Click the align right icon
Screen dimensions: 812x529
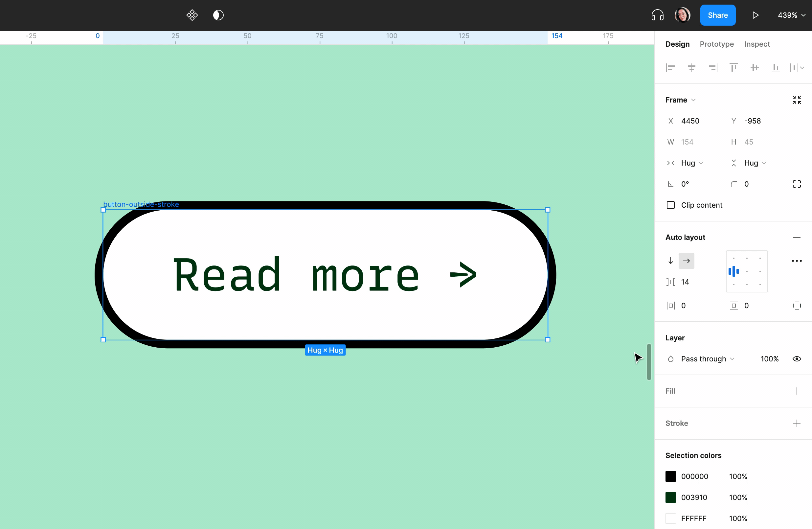(713, 68)
